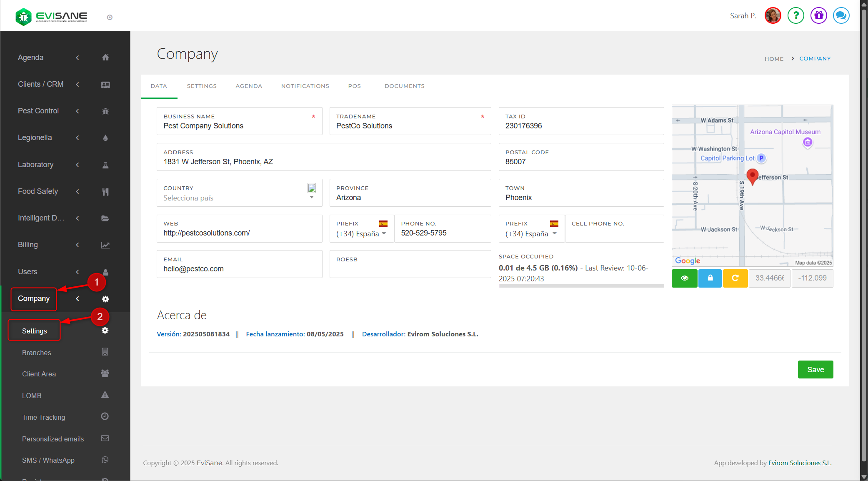Open the Branches submenu item
Image resolution: width=868 pixels, height=481 pixels.
(37, 353)
